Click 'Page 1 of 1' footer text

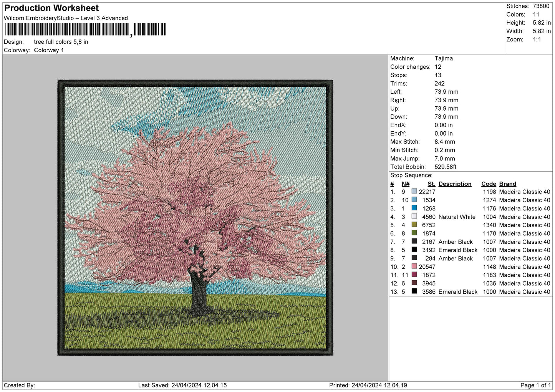pyautogui.click(x=535, y=385)
